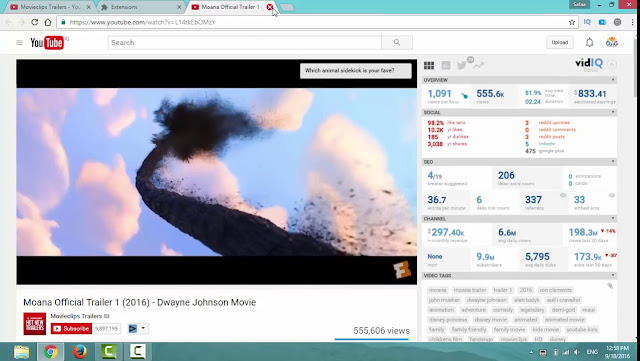Click the '555.6K' views stat
This screenshot has width=640, height=361.
point(490,94)
